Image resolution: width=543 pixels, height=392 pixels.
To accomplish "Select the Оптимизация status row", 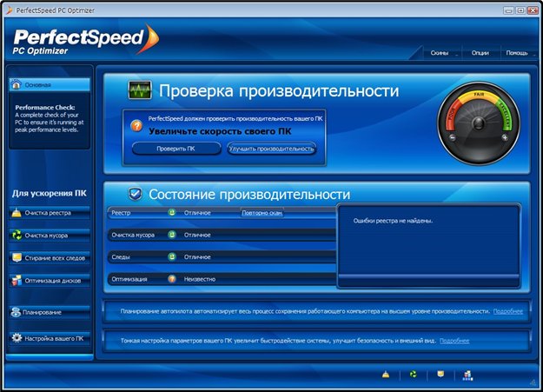I will click(222, 279).
